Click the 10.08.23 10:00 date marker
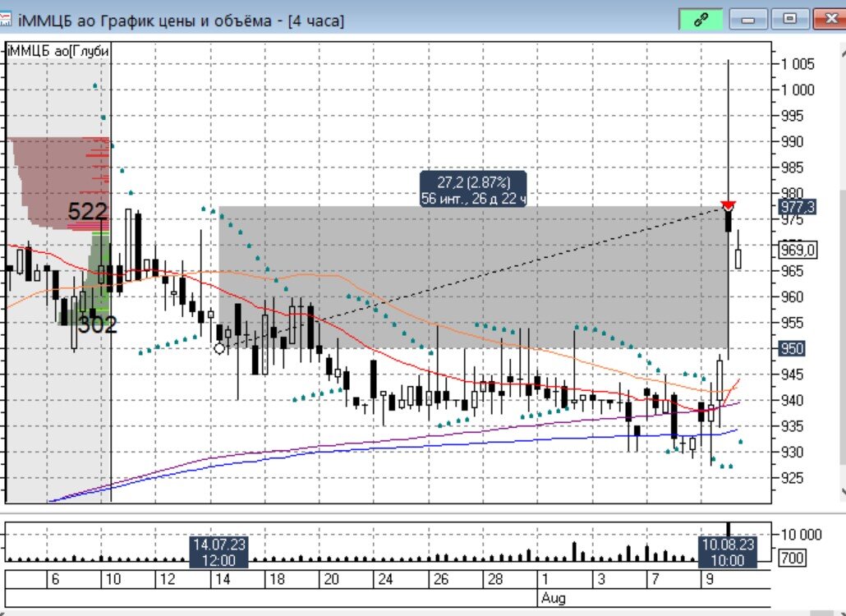846x616 pixels. tap(727, 552)
